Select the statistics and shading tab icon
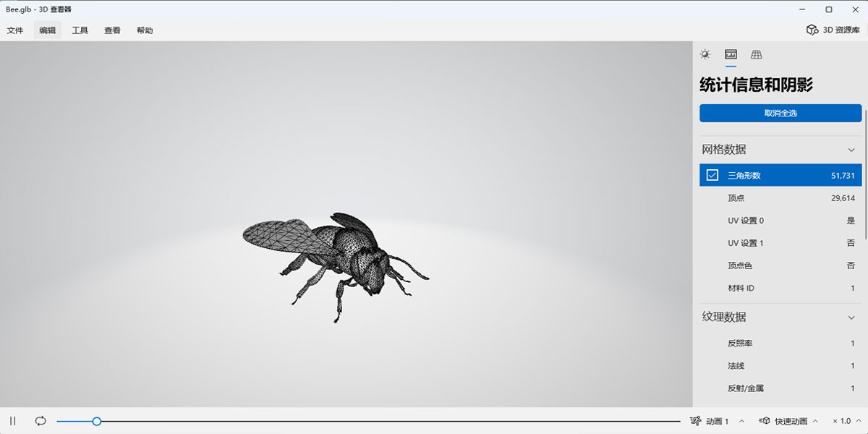Image resolution: width=868 pixels, height=434 pixels. click(731, 54)
